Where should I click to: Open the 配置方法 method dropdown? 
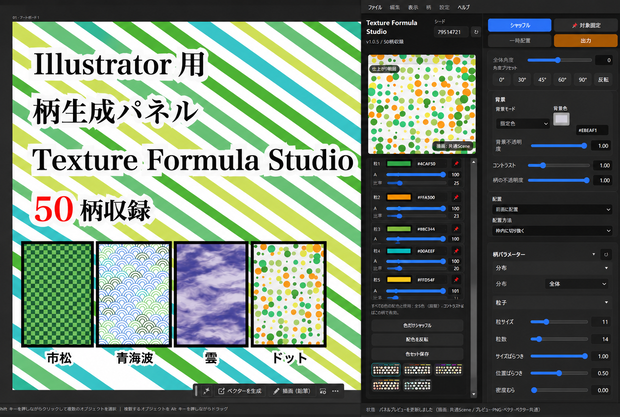(x=552, y=230)
